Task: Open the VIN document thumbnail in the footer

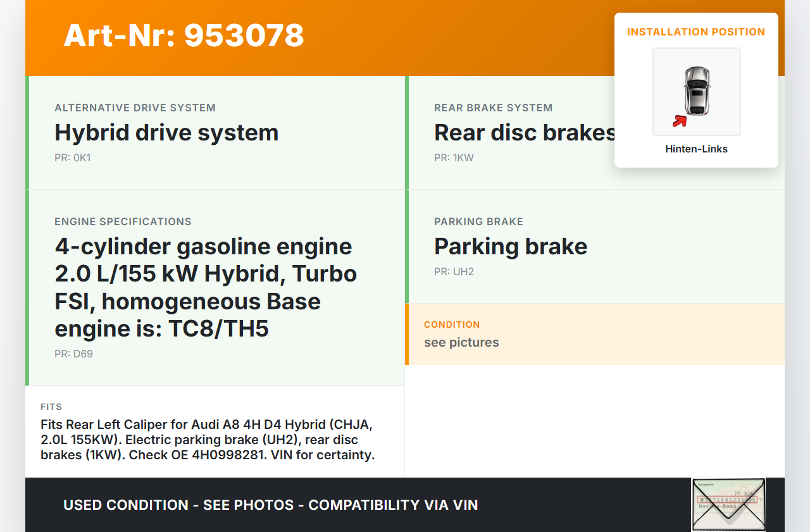Action: (728, 504)
